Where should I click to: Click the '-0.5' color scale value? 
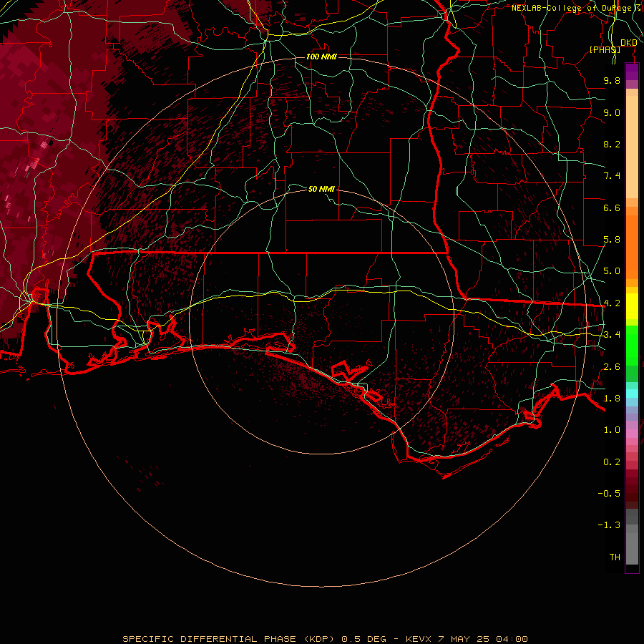(x=609, y=494)
